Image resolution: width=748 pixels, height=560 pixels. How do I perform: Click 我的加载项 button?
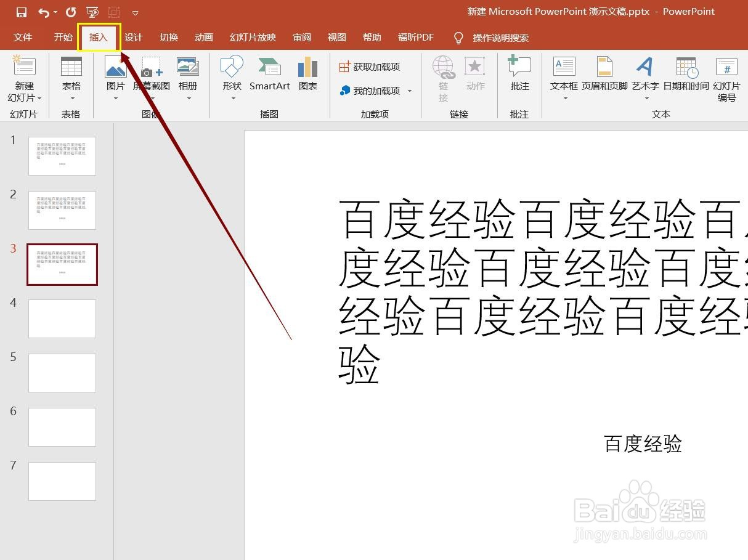click(x=370, y=91)
